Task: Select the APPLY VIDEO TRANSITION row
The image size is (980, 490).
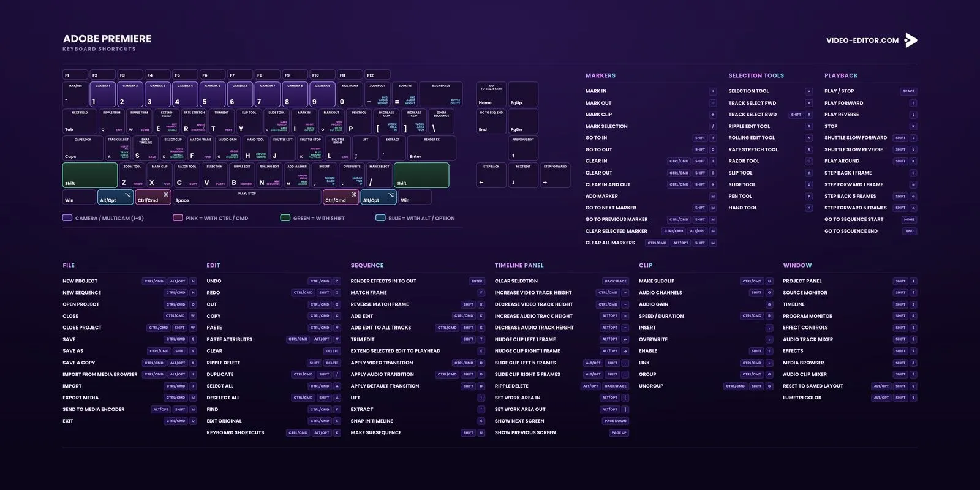Action: pyautogui.click(x=418, y=363)
